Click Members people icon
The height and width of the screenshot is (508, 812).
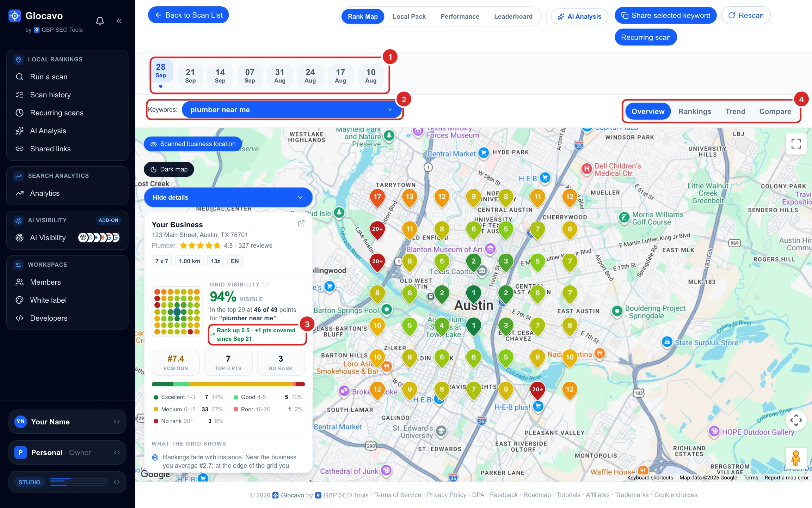pos(20,282)
